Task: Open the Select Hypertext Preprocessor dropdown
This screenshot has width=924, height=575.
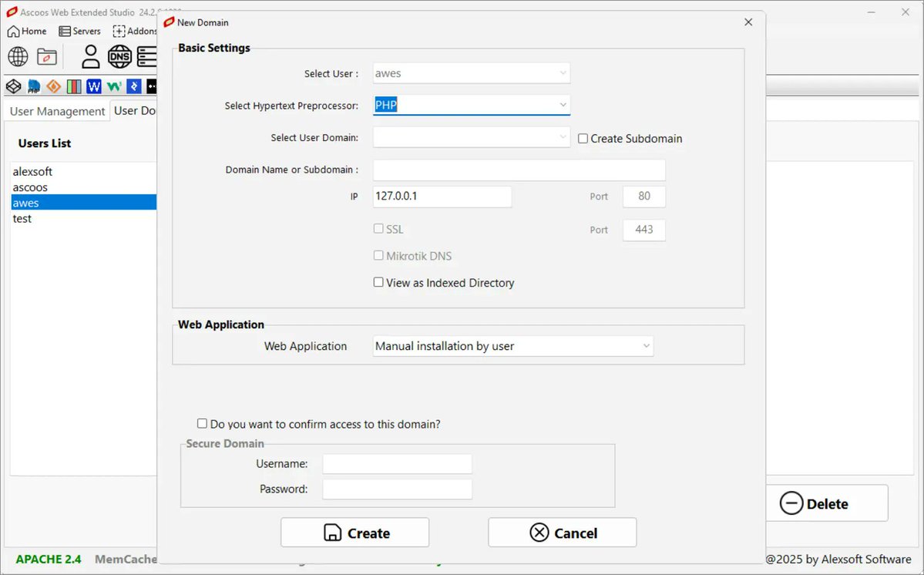Action: pyautogui.click(x=563, y=105)
